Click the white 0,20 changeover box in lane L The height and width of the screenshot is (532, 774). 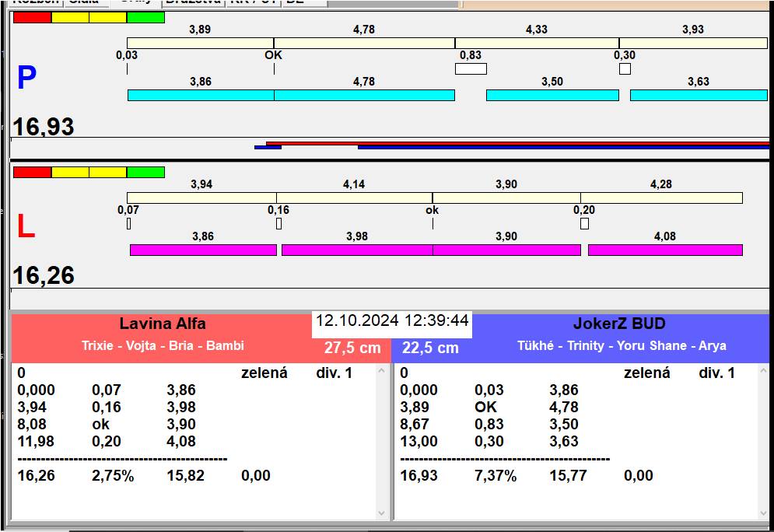(584, 224)
